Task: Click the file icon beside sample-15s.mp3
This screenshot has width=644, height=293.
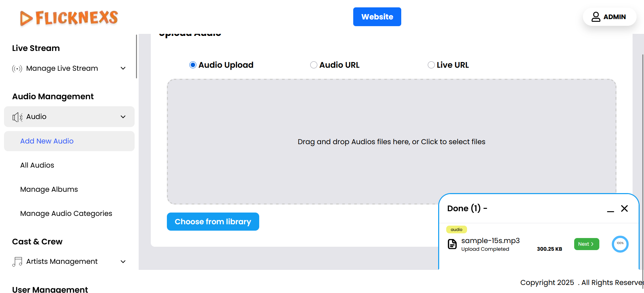Action: point(452,244)
